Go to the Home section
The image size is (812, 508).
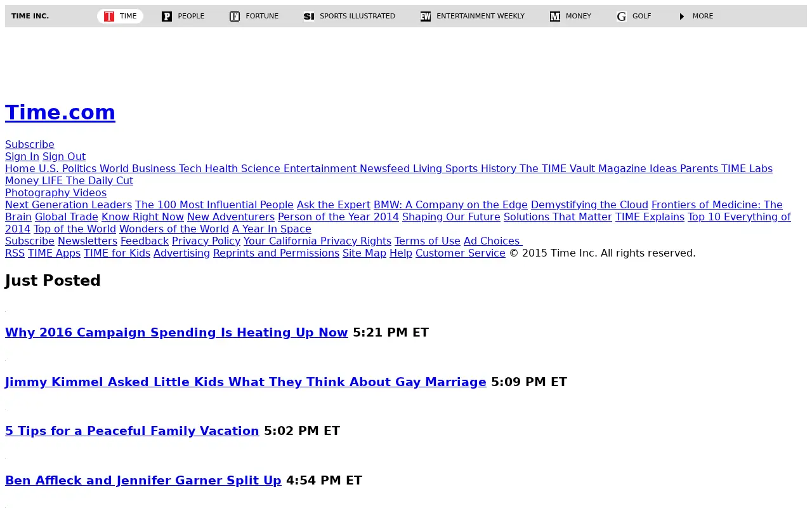pos(20,169)
